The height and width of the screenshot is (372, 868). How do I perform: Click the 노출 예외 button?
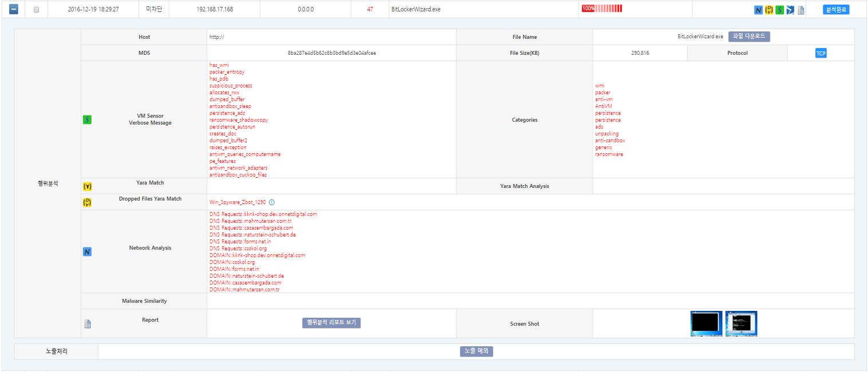coord(477,351)
